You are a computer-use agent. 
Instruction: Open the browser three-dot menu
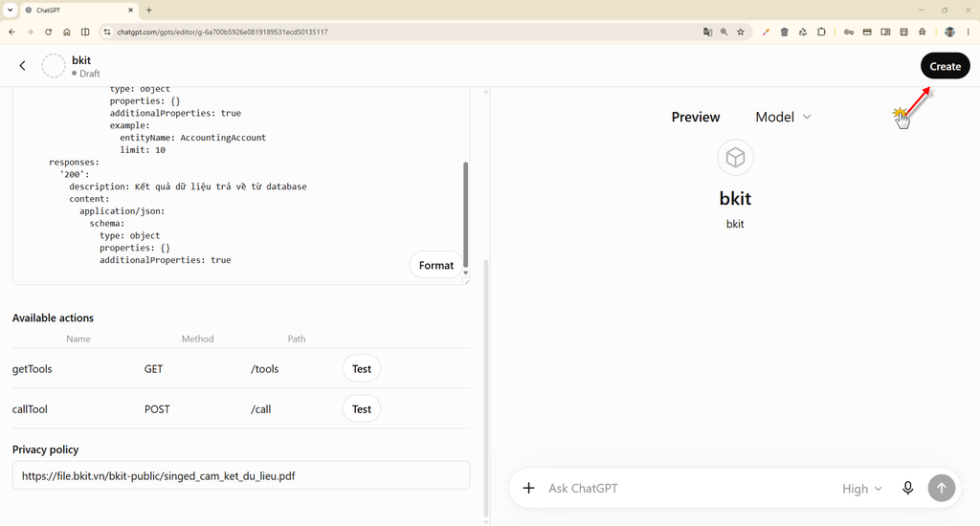click(969, 32)
